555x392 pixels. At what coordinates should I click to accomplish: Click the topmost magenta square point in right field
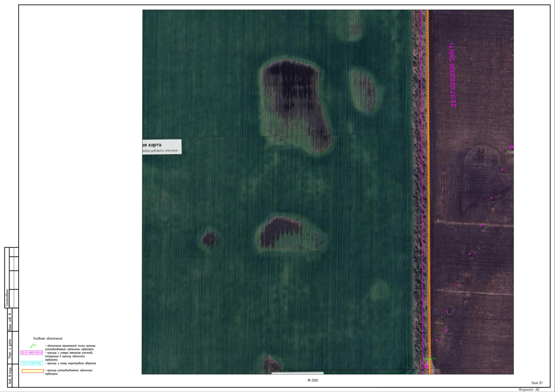coord(502,170)
